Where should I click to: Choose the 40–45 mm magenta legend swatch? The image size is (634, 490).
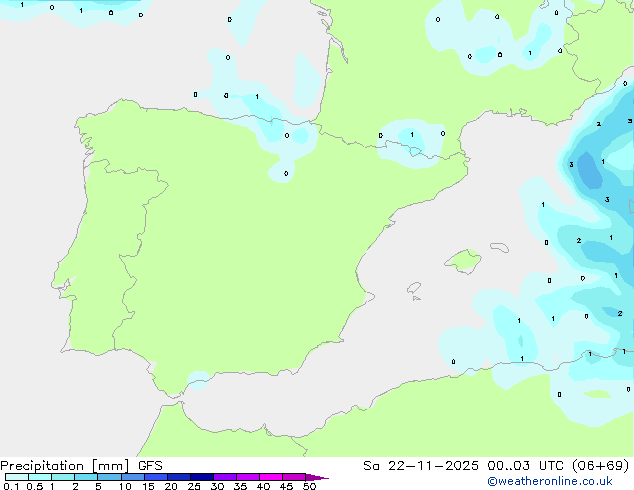[x=271, y=477]
